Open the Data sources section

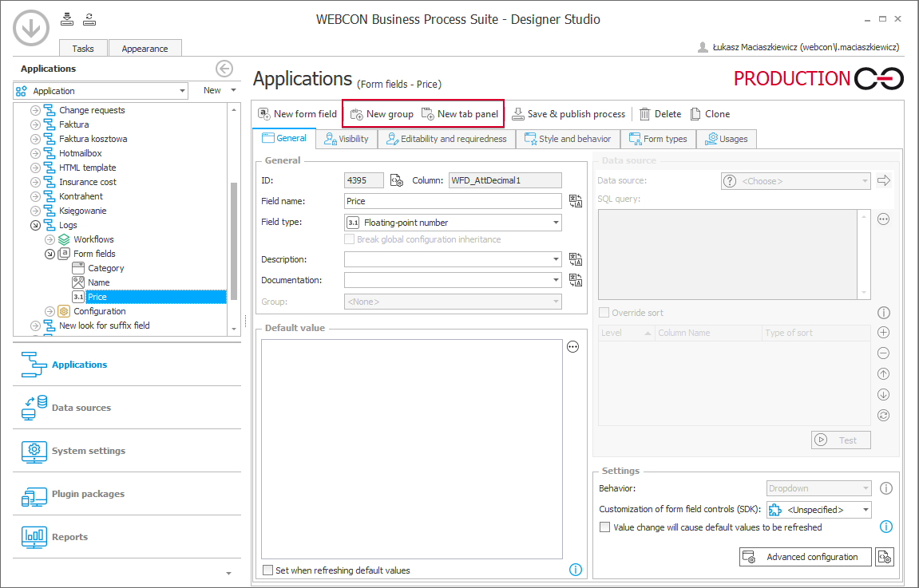point(127,408)
